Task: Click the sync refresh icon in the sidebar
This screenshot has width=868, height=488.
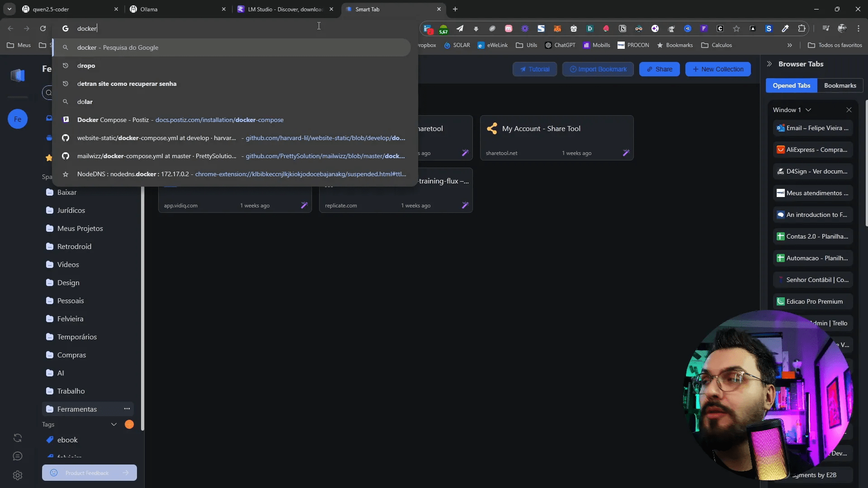Action: pos(18,438)
